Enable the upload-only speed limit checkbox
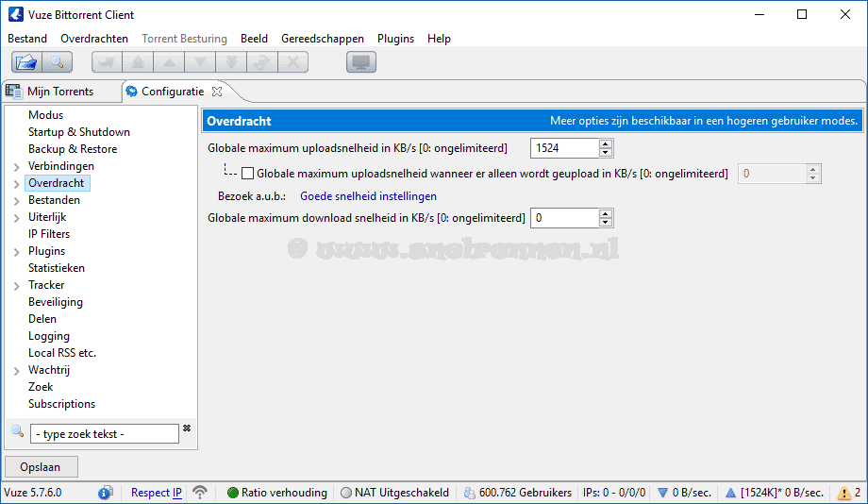Viewport: 868px width, 504px height. 248,174
